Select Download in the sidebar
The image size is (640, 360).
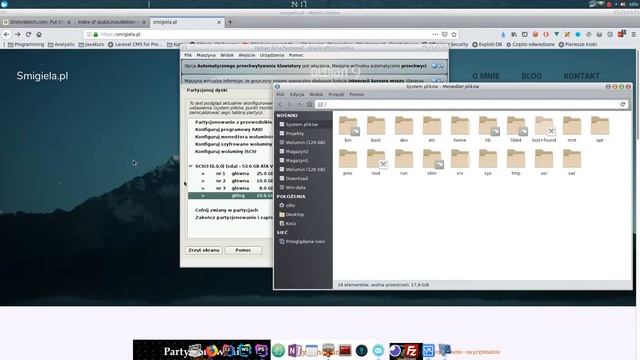(304, 178)
